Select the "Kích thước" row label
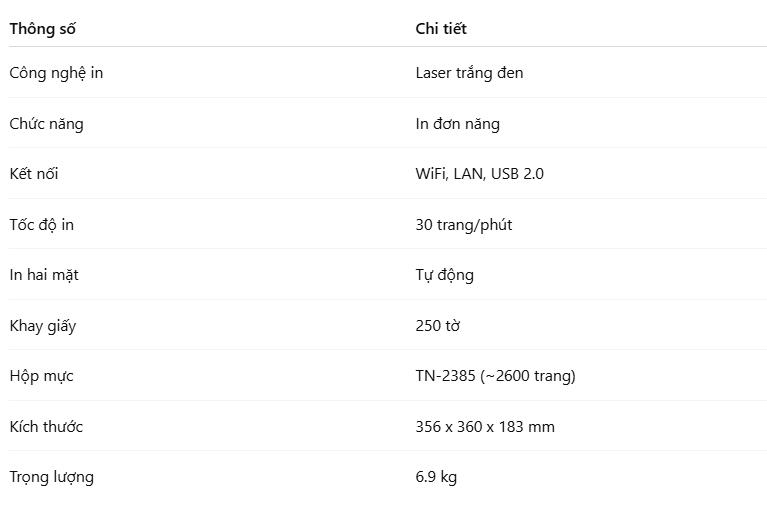This screenshot has width=767, height=520. point(46,427)
